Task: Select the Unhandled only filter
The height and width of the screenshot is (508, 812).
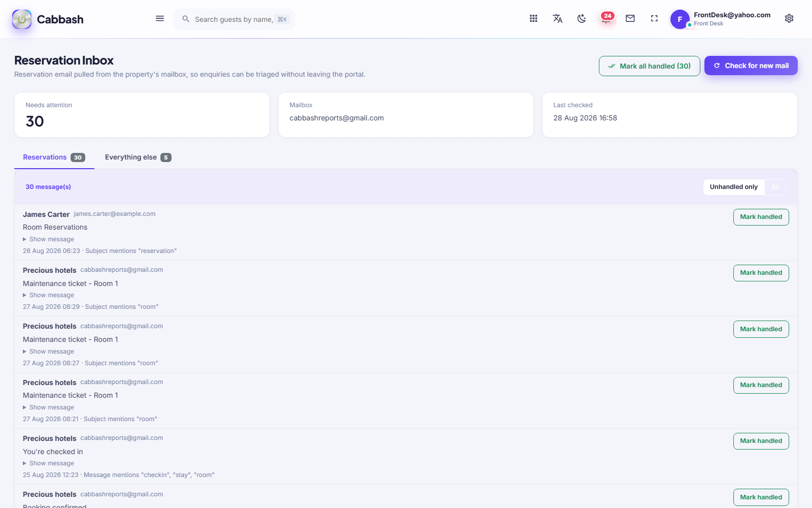Action: tap(733, 187)
